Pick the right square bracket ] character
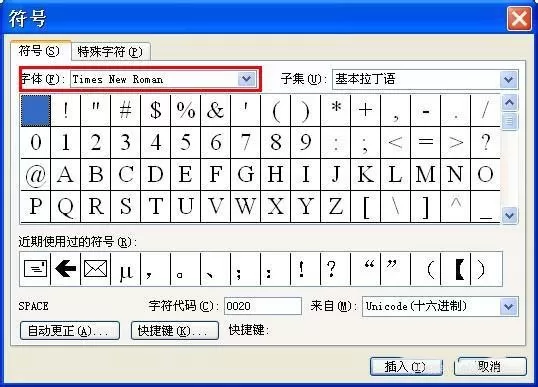538x387 pixels. tap(425, 207)
